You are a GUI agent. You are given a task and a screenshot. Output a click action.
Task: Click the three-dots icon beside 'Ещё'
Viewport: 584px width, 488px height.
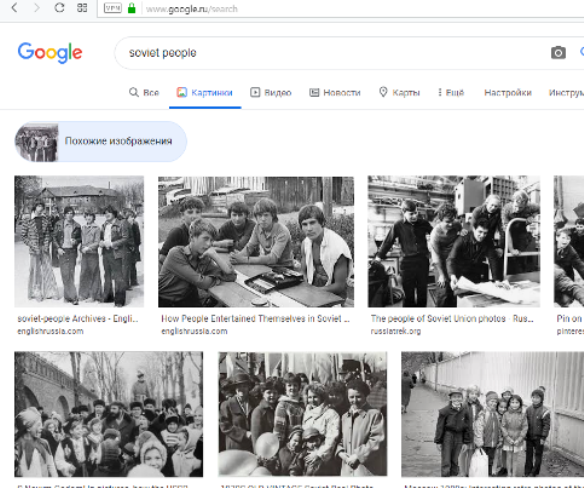(440, 92)
